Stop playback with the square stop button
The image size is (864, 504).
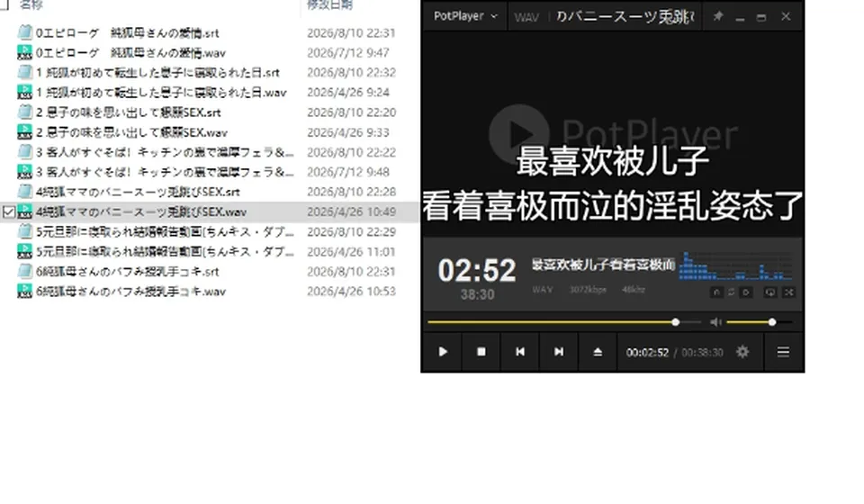click(481, 351)
